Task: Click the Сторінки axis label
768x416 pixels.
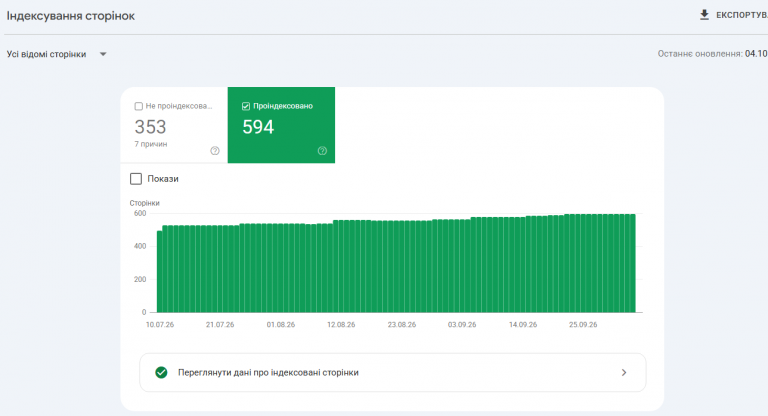Action: point(144,203)
